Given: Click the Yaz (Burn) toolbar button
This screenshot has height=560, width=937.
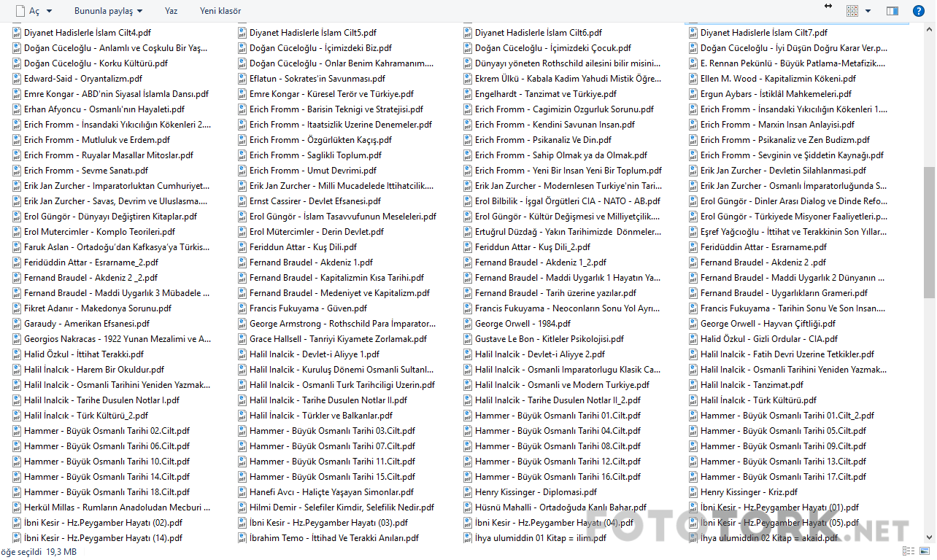Looking at the screenshot, I should click(x=171, y=11).
